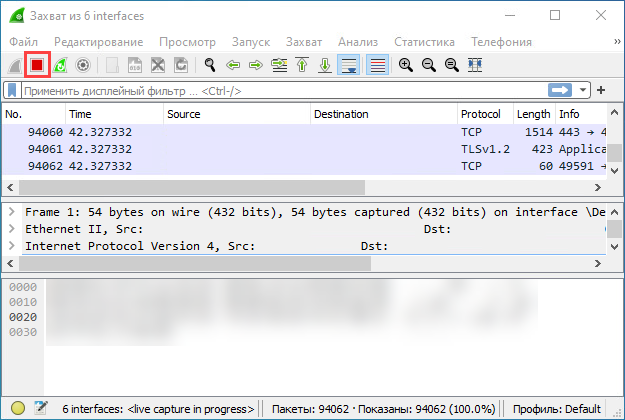Click the Find packet magnifier icon
This screenshot has width=625, height=420.
210,65
